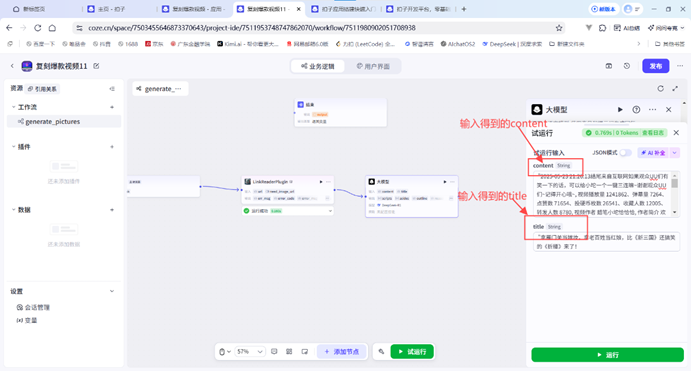
Task: Collapse the 数据 section
Action: (x=13, y=210)
